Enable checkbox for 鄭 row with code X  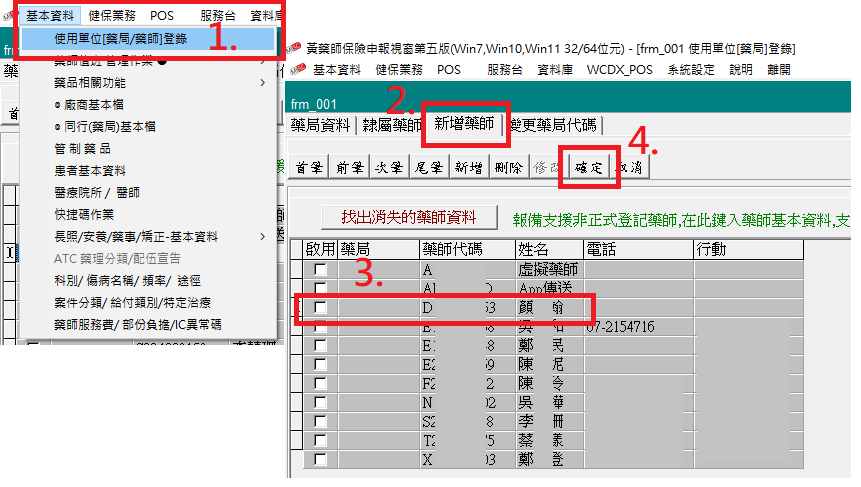tap(320, 460)
